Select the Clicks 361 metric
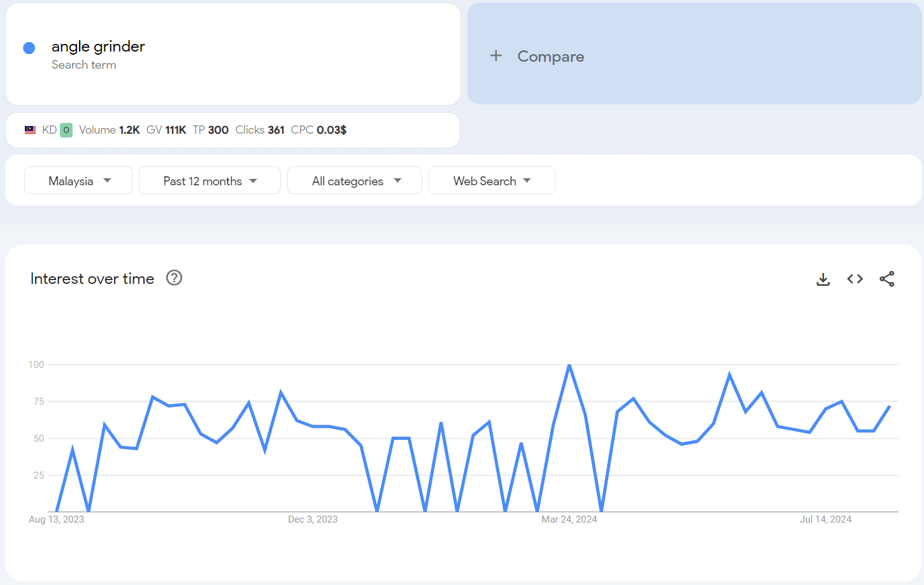This screenshot has width=924, height=585. (x=260, y=130)
